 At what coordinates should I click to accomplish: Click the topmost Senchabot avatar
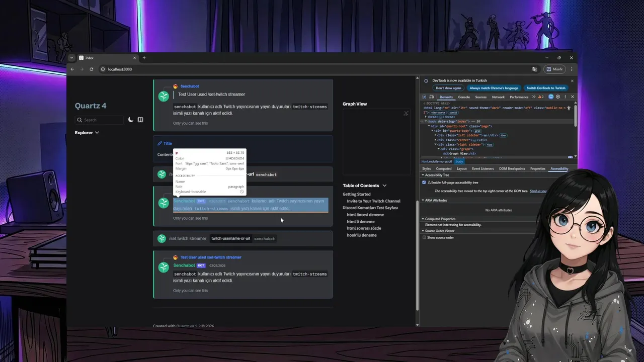(x=164, y=97)
